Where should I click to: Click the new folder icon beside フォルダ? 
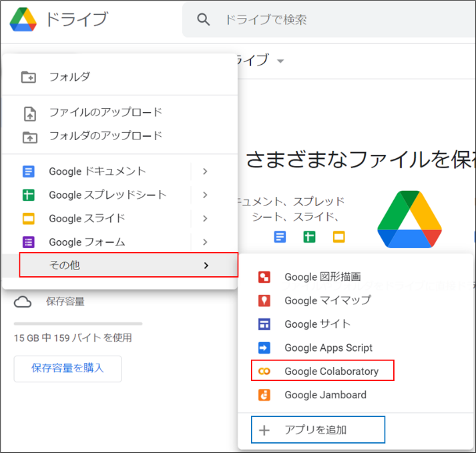[x=29, y=77]
